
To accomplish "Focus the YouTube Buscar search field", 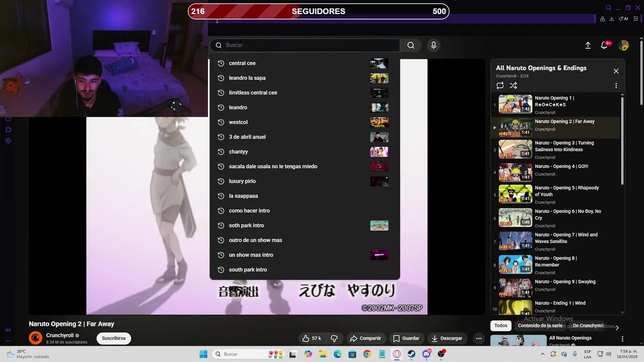I will [x=305, y=45].
